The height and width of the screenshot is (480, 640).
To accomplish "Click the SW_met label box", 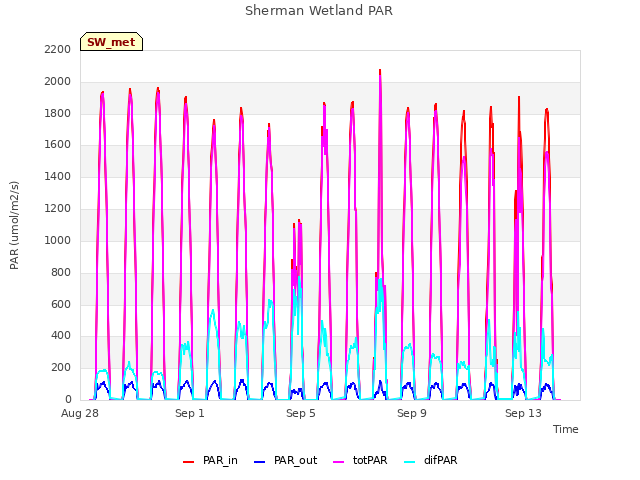I will tap(111, 42).
